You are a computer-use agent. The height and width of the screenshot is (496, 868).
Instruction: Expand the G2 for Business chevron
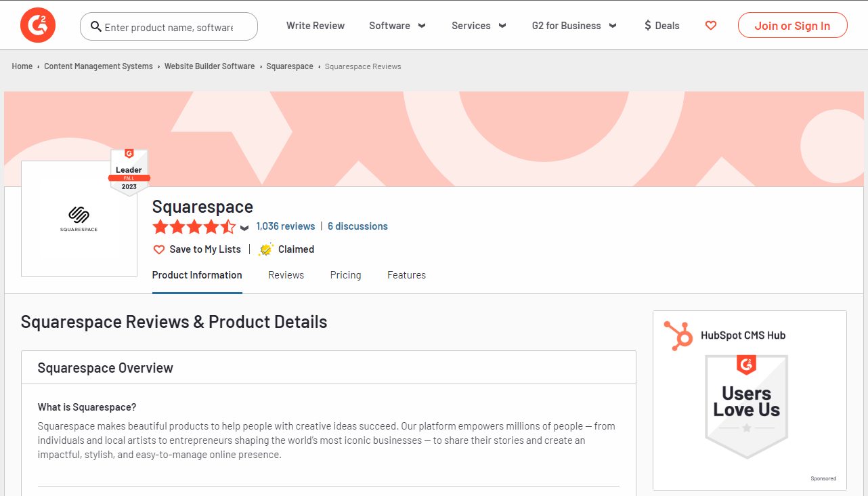pyautogui.click(x=613, y=26)
